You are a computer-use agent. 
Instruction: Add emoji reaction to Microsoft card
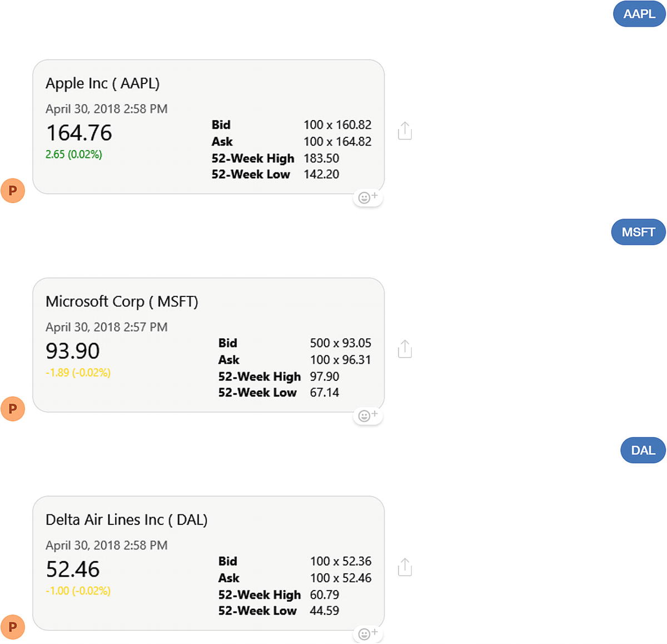click(367, 415)
